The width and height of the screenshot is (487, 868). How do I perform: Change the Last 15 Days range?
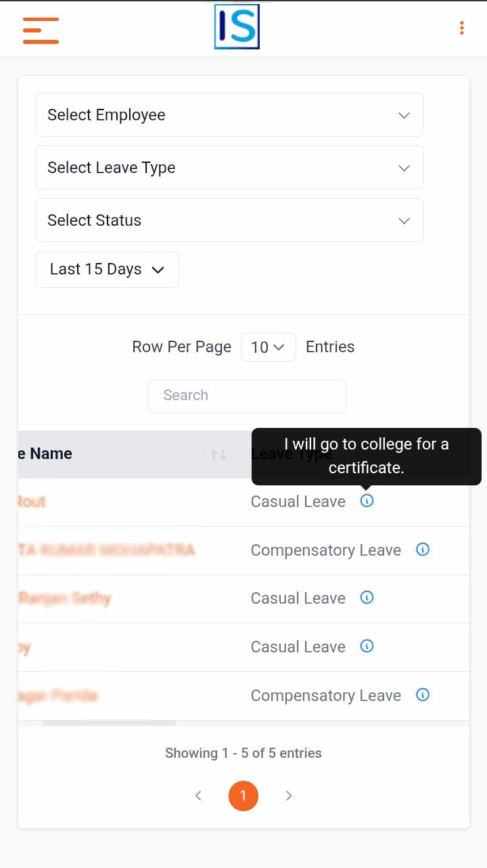point(107,270)
